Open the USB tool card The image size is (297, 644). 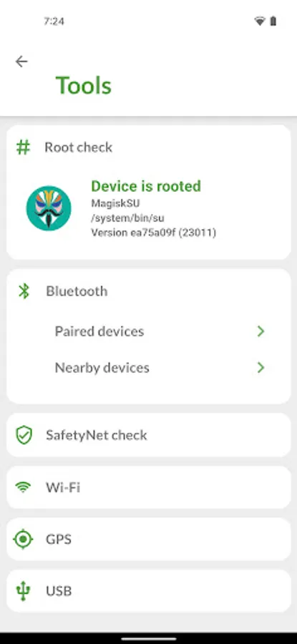click(x=148, y=592)
